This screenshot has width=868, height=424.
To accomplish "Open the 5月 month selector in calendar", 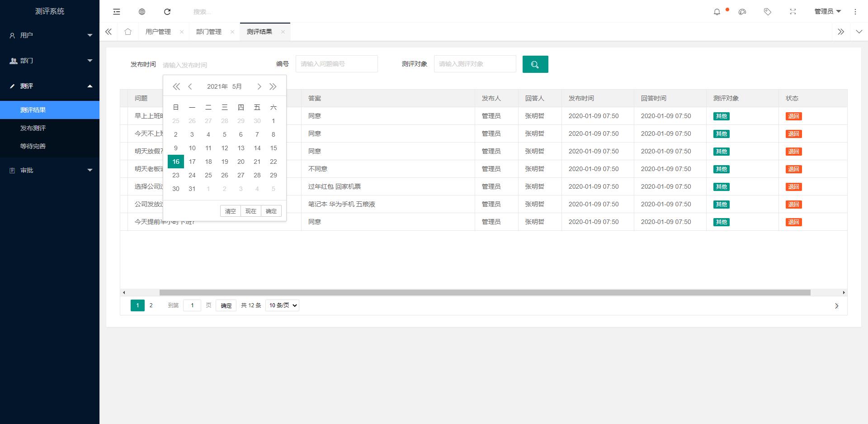I will (237, 86).
